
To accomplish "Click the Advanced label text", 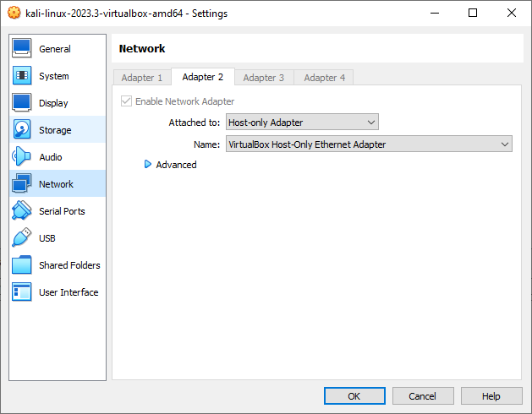I will [176, 165].
